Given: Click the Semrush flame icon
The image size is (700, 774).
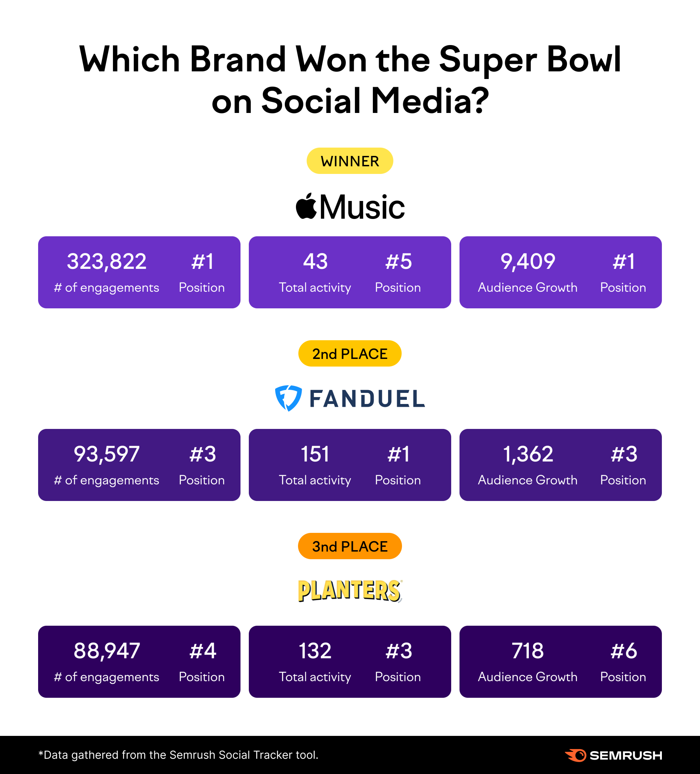Looking at the screenshot, I should [x=575, y=755].
